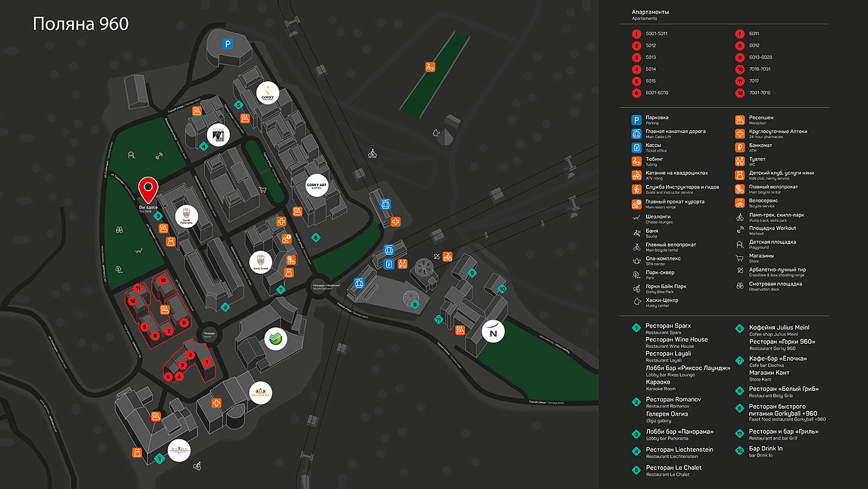Click the Парковка icon in the legend

point(636,120)
